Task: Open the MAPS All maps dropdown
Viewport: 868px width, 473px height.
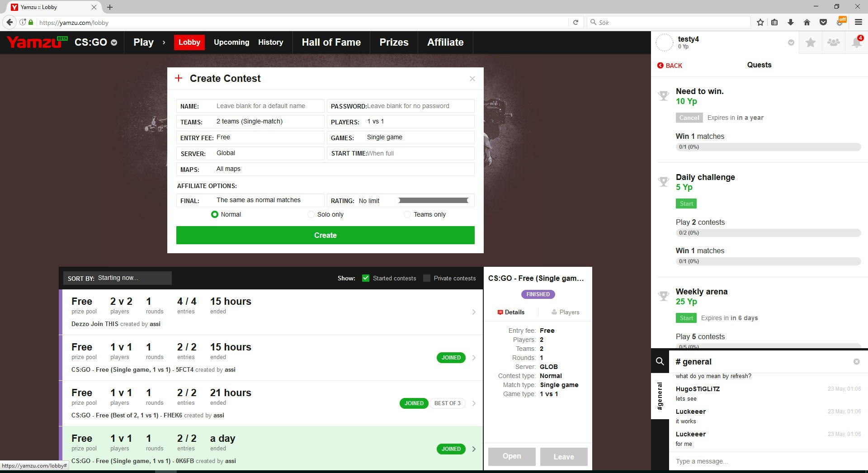Action: [x=325, y=169]
